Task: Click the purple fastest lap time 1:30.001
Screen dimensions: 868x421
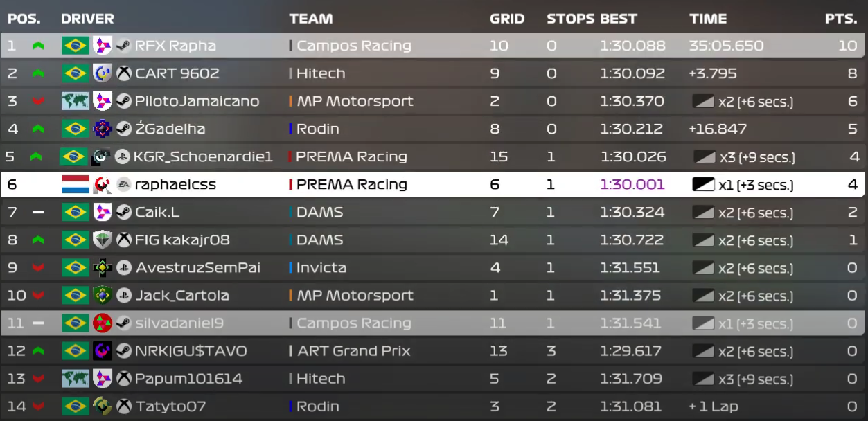Action: coord(632,185)
